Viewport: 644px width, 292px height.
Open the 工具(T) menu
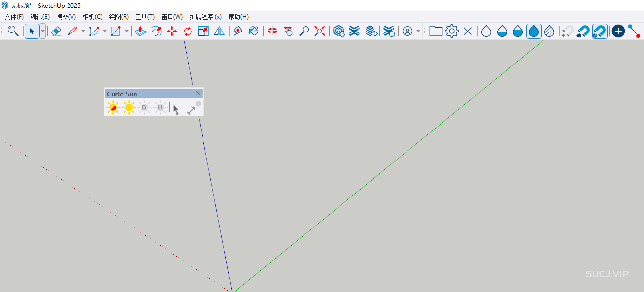(145, 17)
